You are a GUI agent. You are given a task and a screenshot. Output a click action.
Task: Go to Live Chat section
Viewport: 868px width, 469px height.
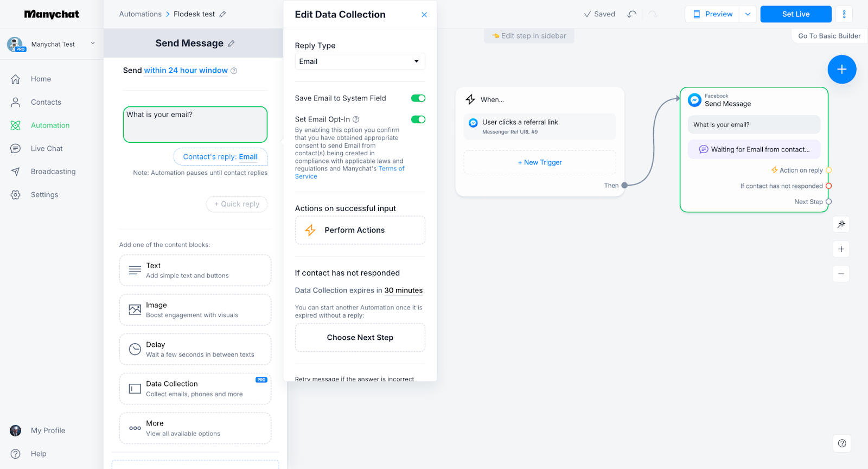point(47,149)
